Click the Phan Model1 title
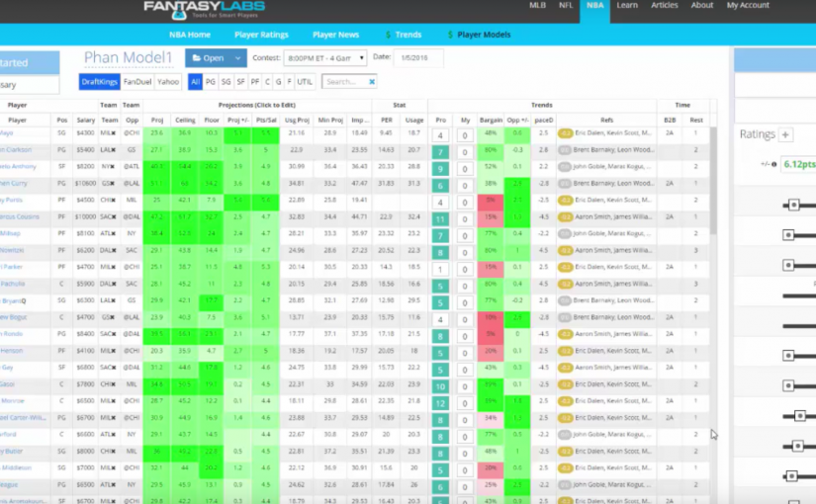Screen dimensions: 816x504 (128, 57)
